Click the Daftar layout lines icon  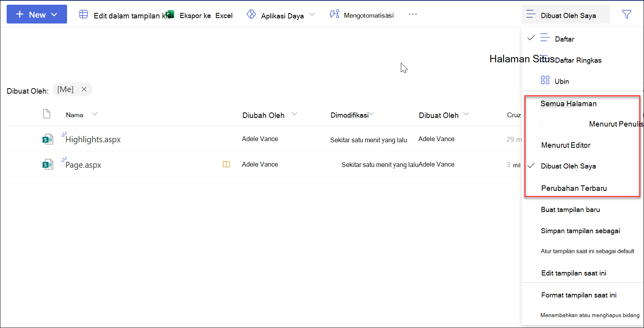[x=545, y=38]
